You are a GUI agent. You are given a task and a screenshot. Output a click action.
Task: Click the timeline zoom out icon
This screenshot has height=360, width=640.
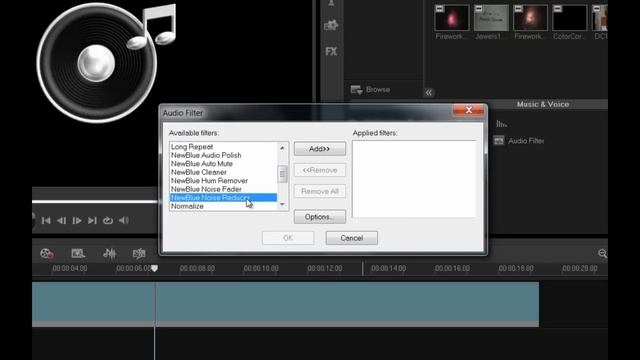click(x=602, y=253)
